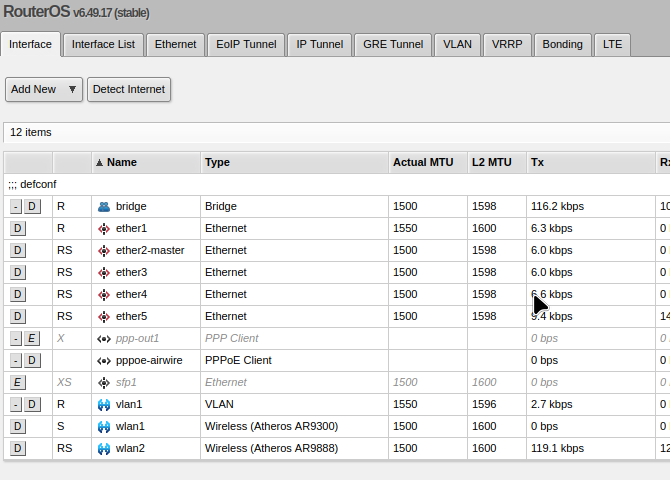Click the '116.2 kbps' Tx value
Viewport: 670px width, 480px height.
pos(557,206)
